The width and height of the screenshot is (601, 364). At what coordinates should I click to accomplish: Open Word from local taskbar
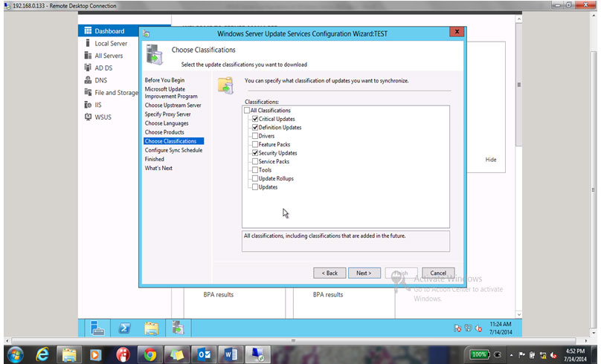click(231, 355)
